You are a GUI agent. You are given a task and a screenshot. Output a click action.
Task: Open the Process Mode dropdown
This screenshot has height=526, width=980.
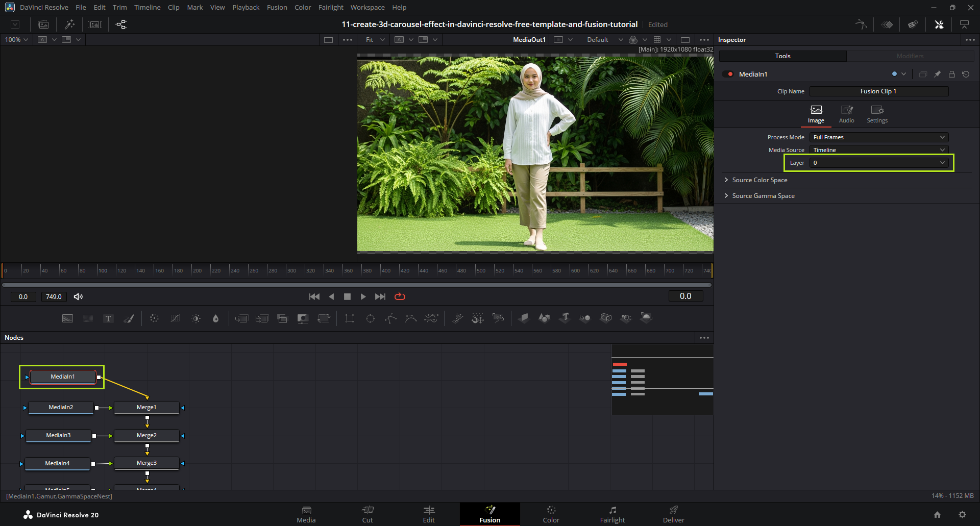click(878, 137)
